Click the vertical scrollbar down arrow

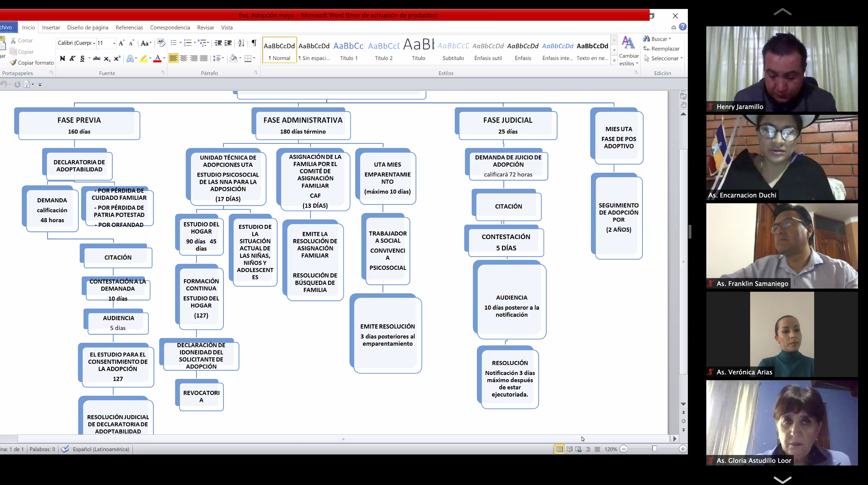click(x=683, y=404)
